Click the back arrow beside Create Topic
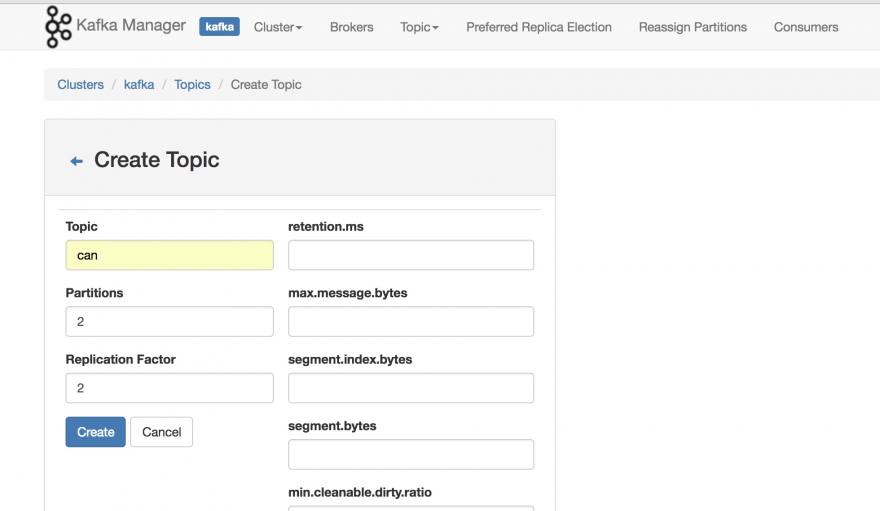Image resolution: width=880 pixels, height=511 pixels. pyautogui.click(x=76, y=161)
